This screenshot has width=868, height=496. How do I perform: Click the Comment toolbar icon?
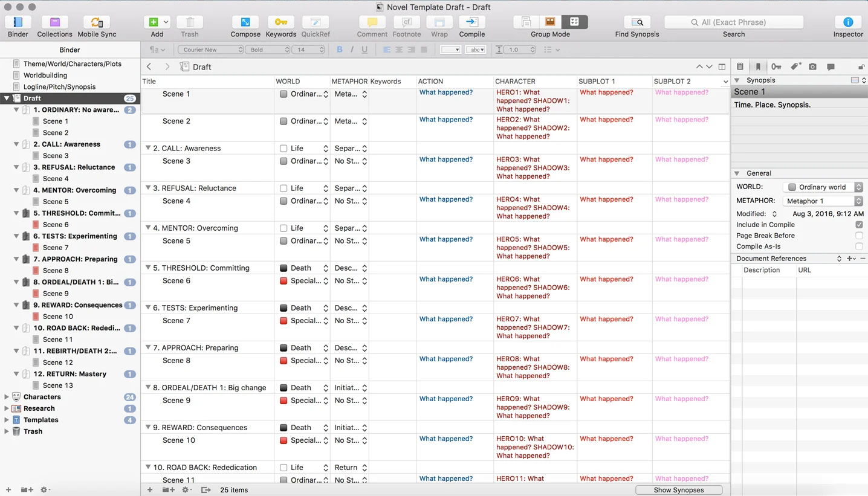click(372, 22)
